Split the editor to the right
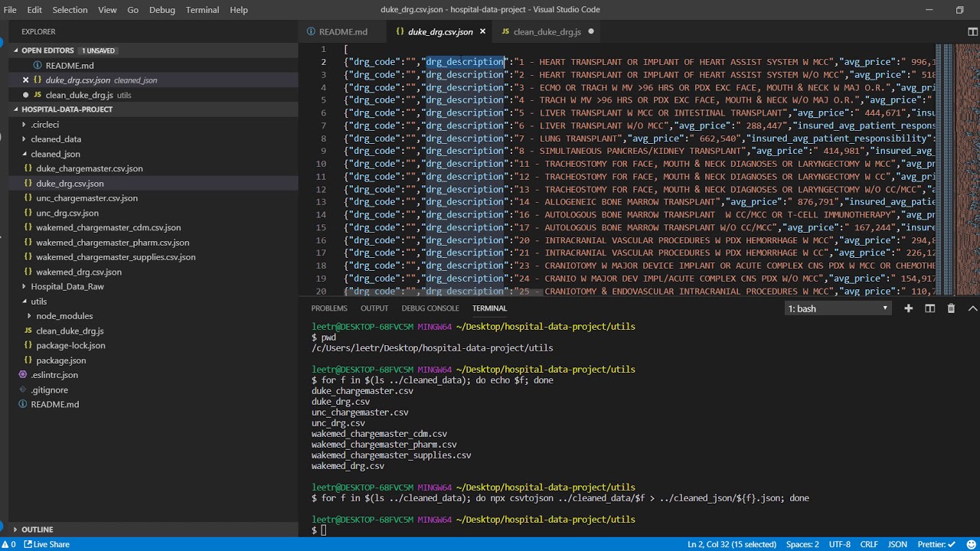 point(972,31)
